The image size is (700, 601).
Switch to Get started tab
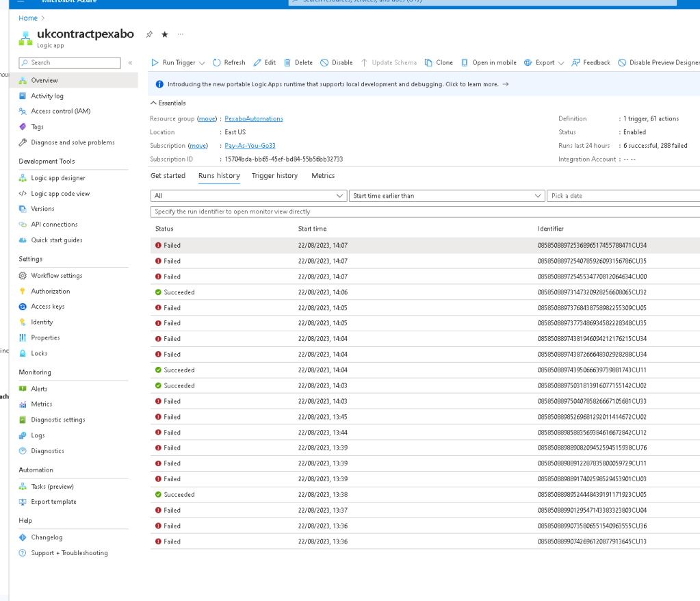[x=168, y=176]
